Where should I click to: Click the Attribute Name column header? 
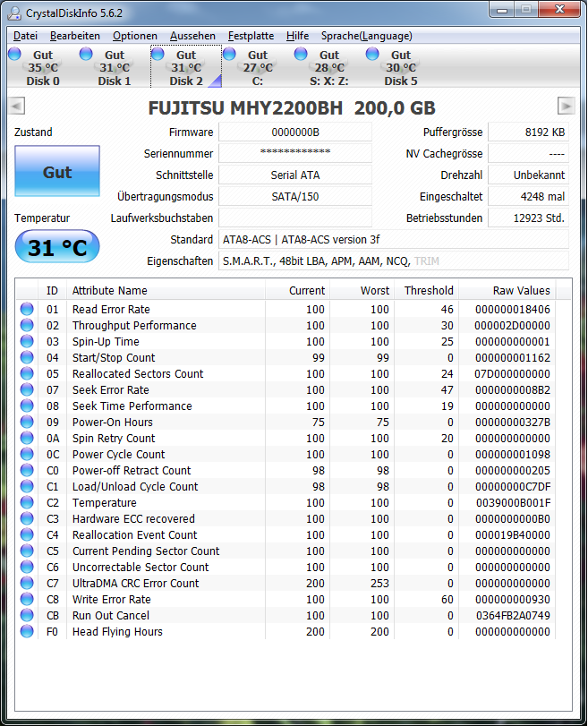166,290
